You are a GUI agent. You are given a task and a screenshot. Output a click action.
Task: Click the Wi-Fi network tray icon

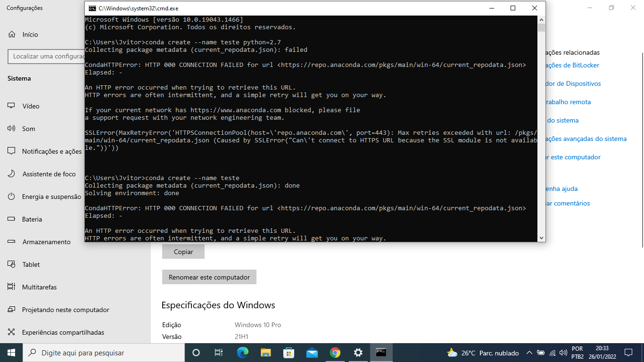(553, 353)
